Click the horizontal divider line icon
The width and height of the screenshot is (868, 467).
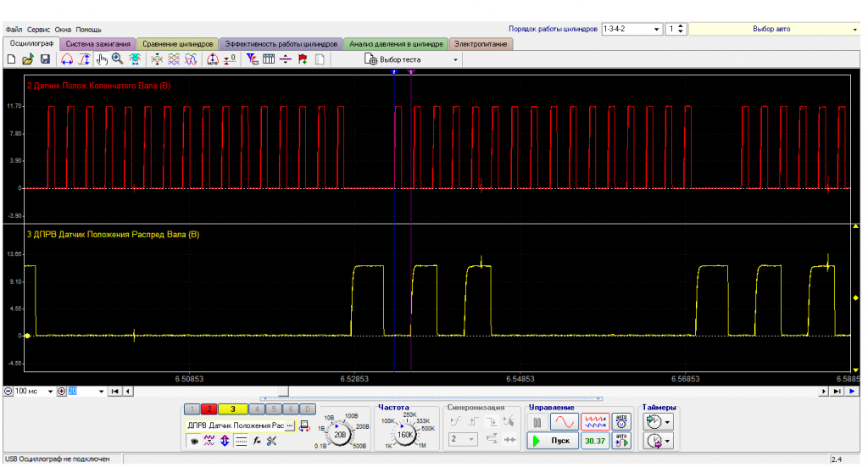tap(285, 59)
